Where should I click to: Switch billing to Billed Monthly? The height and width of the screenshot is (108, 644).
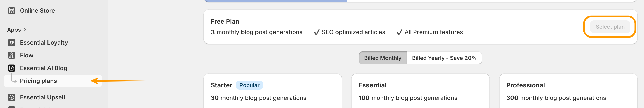(383, 58)
